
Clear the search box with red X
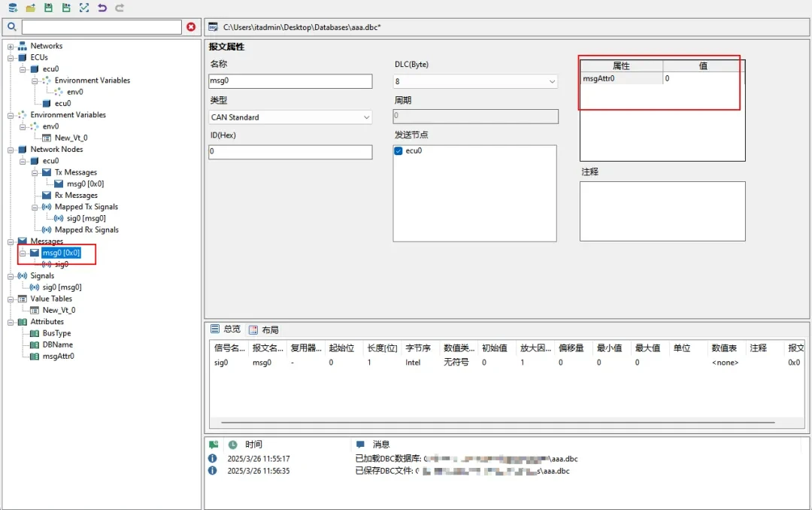(x=191, y=27)
